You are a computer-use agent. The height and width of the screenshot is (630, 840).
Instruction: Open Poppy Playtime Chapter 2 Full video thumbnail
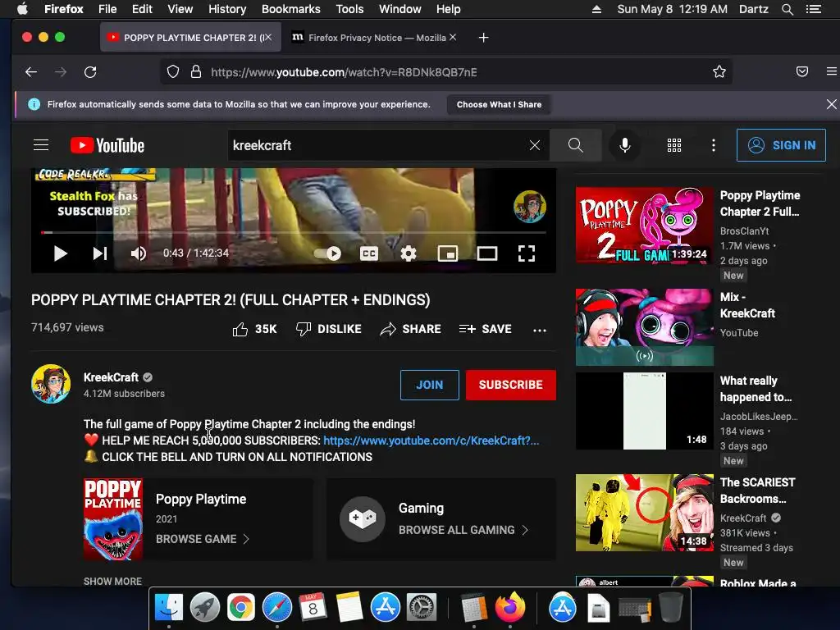tap(645, 225)
